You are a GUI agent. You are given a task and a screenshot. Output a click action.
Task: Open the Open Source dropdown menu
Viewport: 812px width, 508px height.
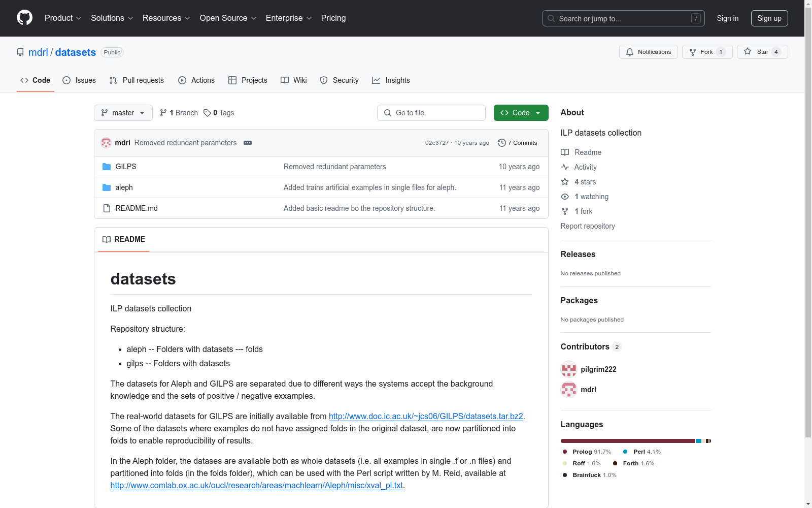coord(228,18)
